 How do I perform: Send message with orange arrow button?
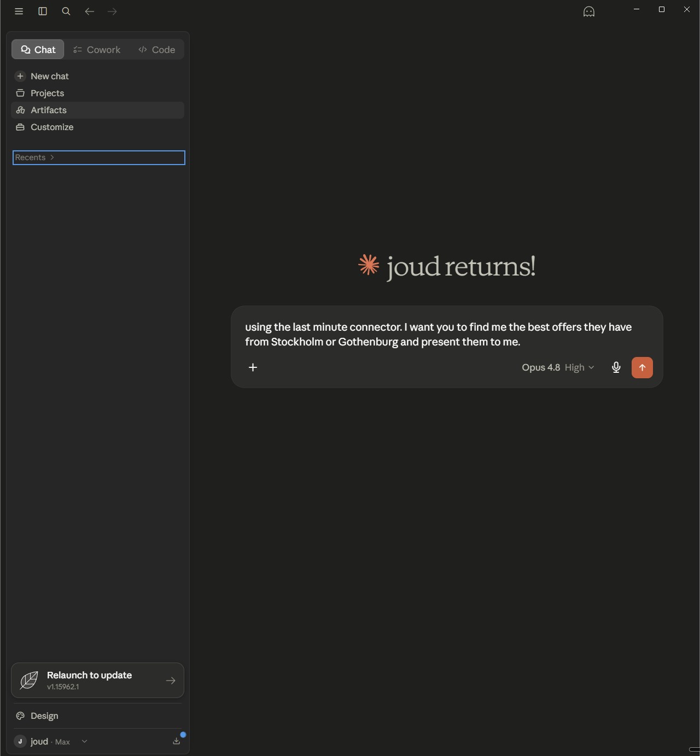pos(642,367)
